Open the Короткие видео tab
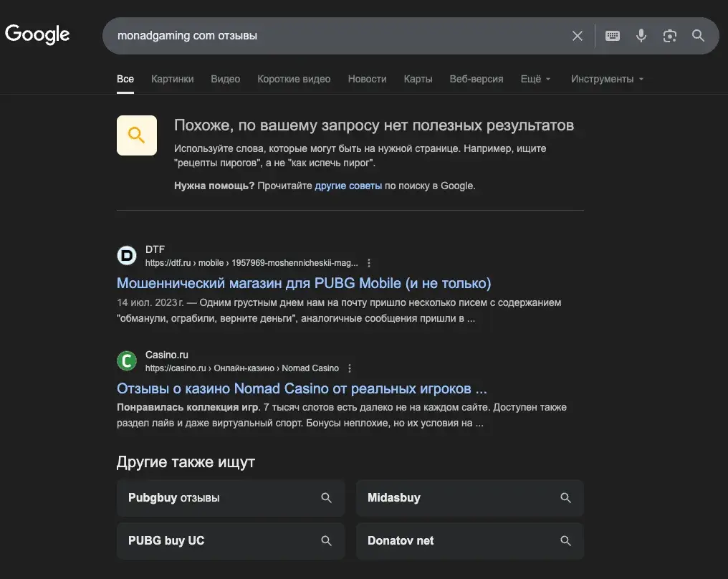728x579 pixels. 294,79
